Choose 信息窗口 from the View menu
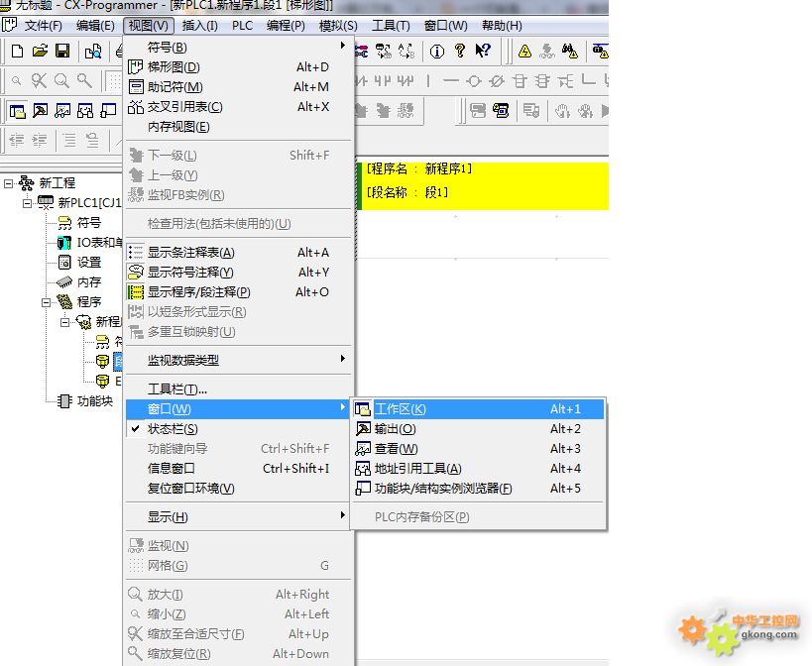The width and height of the screenshot is (812, 666). coord(239,469)
